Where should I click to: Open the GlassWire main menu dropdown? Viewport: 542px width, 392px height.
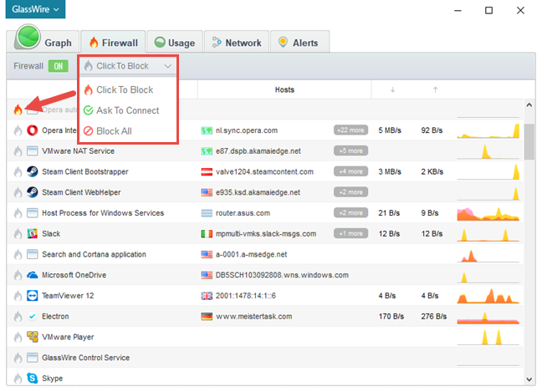(x=35, y=9)
